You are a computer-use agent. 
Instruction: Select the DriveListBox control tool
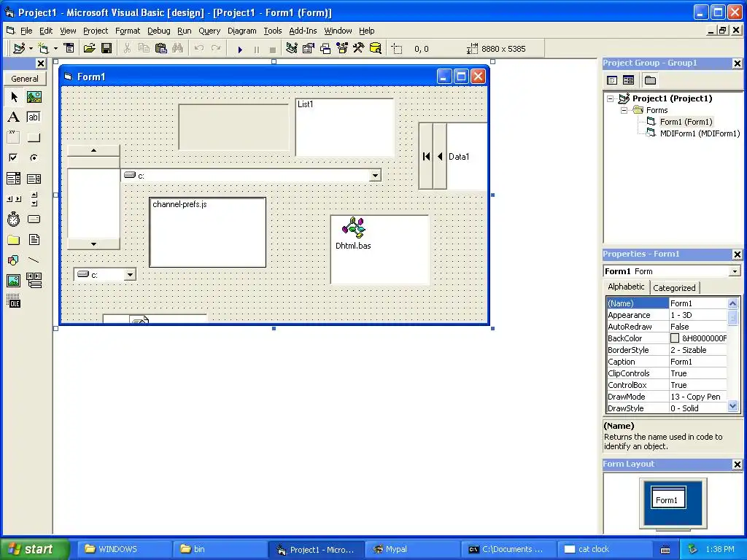point(34,219)
